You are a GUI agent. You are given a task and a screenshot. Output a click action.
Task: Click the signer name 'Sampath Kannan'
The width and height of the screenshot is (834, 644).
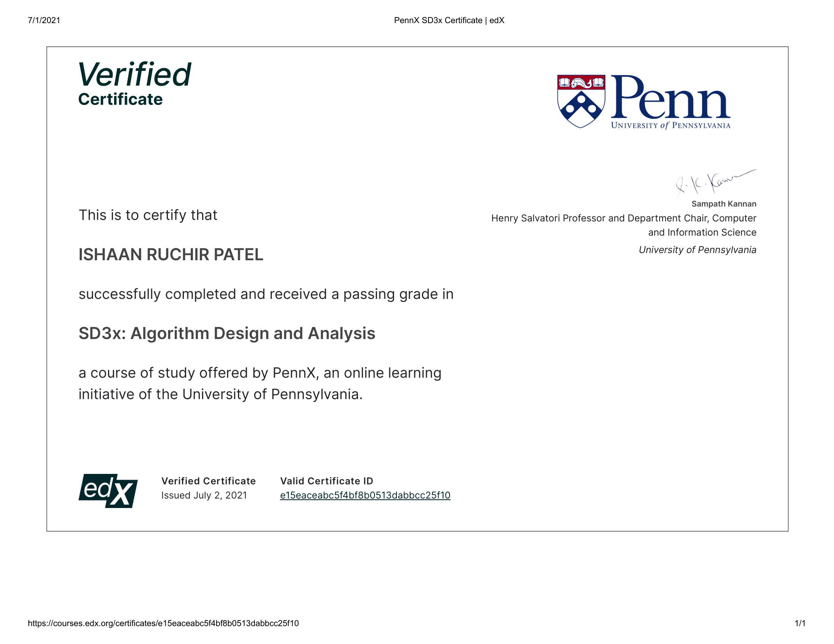pos(724,204)
